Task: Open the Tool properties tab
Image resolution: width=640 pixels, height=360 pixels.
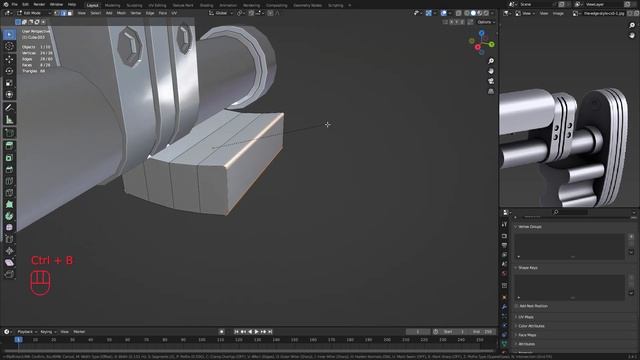Action: 504,224
